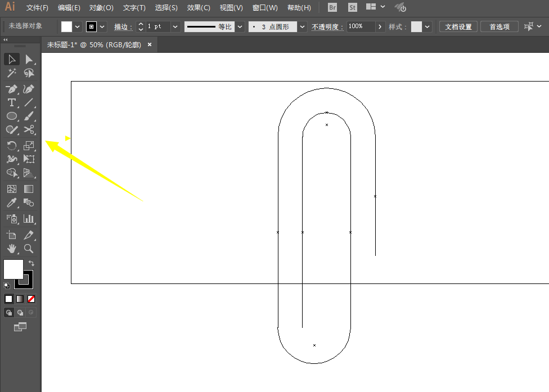Select the Type tool
The image size is (549, 392).
(12, 102)
